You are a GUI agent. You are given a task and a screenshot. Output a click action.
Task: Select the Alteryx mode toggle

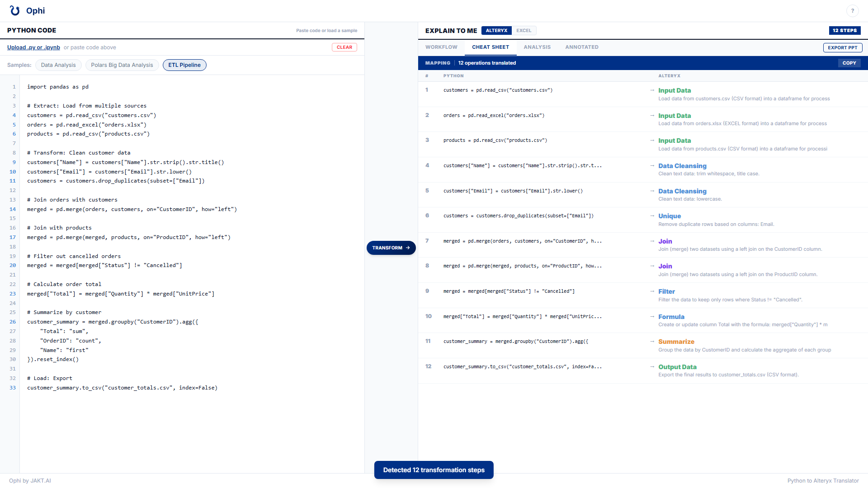[x=496, y=31]
